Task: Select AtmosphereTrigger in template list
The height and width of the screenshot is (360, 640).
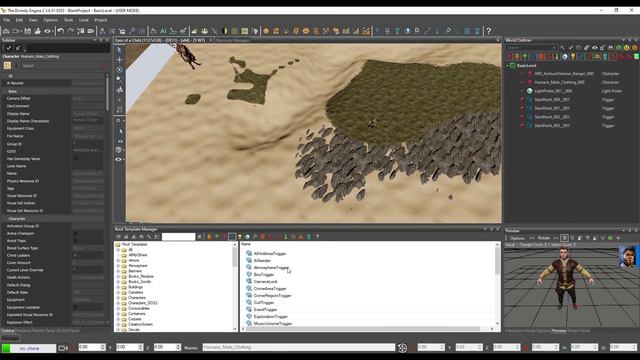Action: (x=271, y=267)
